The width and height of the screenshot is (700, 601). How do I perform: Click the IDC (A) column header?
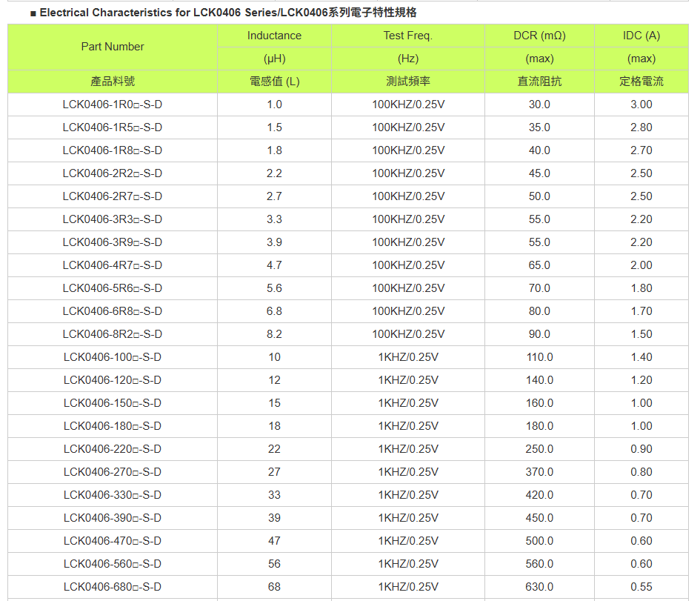(641, 36)
